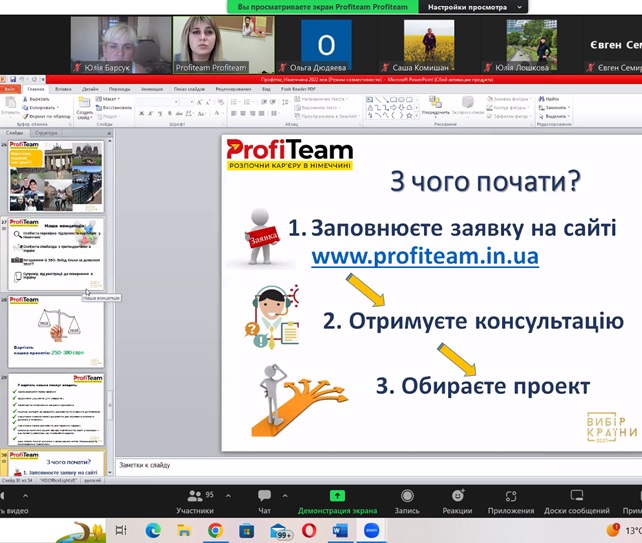Toggle strikethrough abc formatting
The height and width of the screenshot is (543, 642).
[179, 113]
